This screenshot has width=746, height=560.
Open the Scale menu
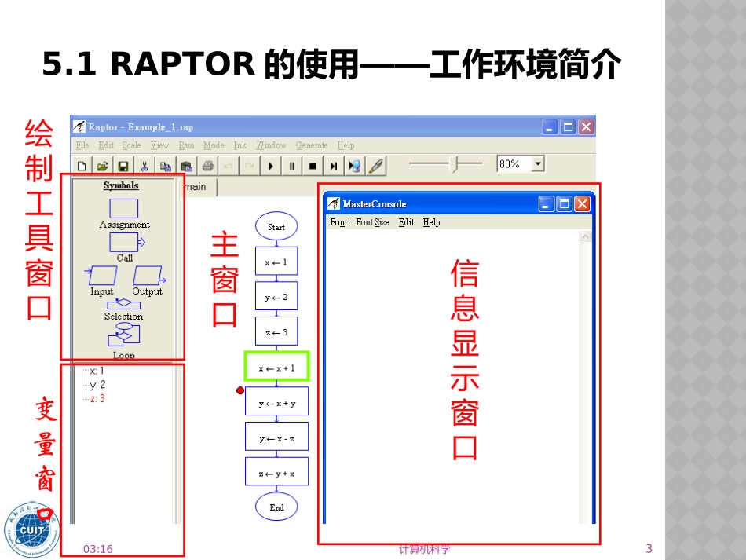(x=131, y=145)
